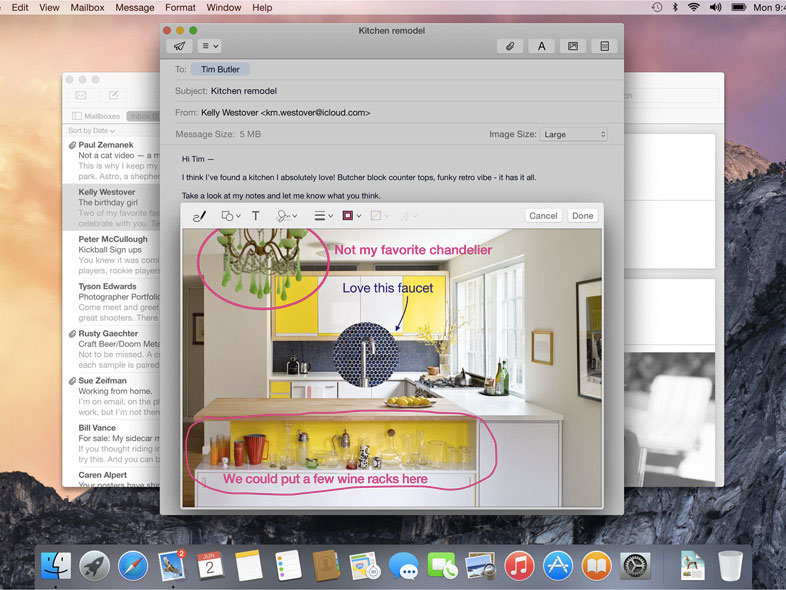Click the Subject field Kitchen remodel

point(244,91)
